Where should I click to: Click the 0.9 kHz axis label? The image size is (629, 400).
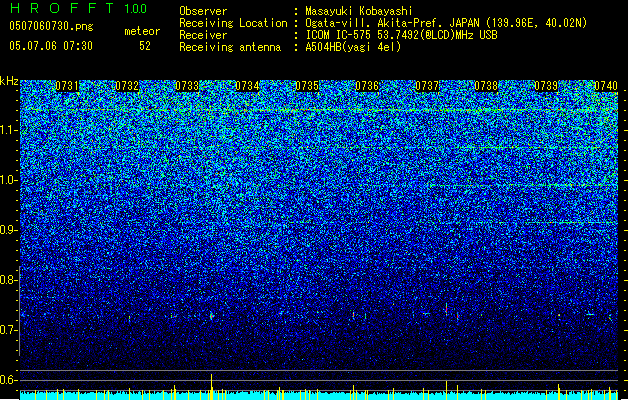coord(8,230)
